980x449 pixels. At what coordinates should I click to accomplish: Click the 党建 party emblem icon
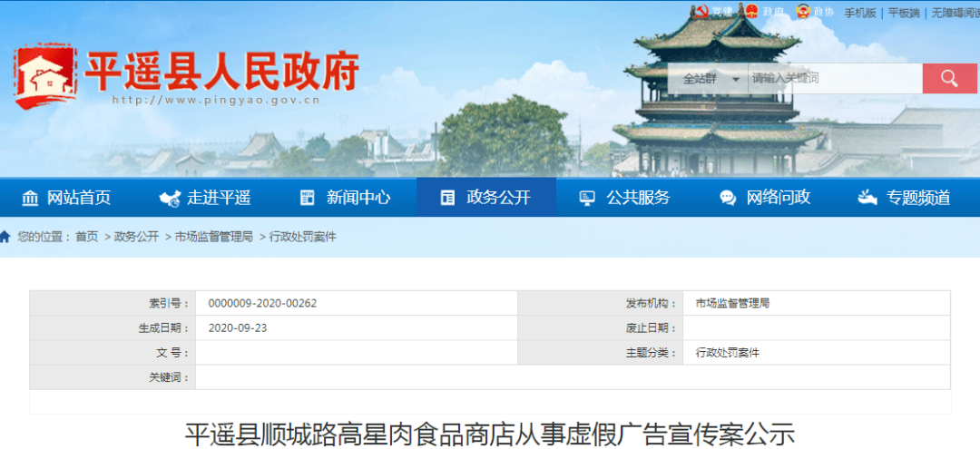701,12
